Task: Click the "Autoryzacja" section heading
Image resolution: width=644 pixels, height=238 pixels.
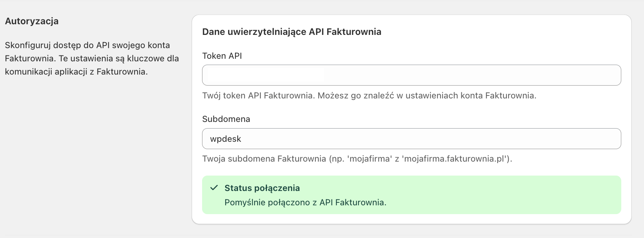Action: [32, 21]
